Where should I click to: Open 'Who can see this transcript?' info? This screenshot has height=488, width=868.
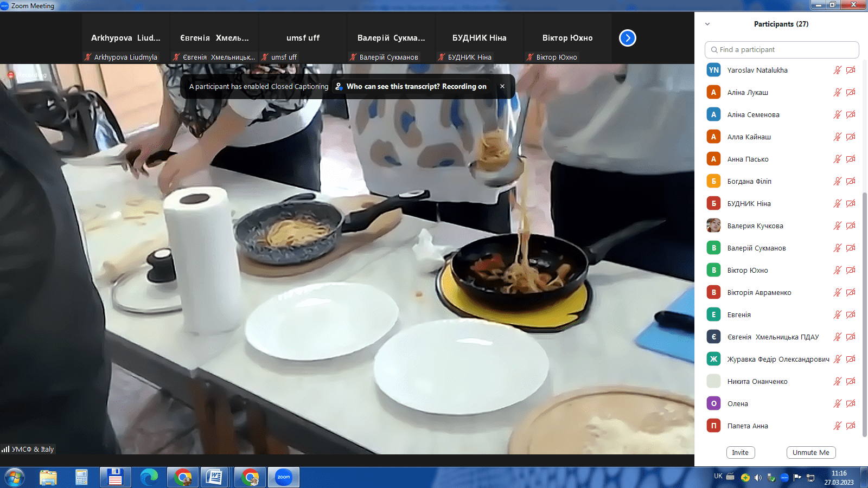[x=411, y=86]
